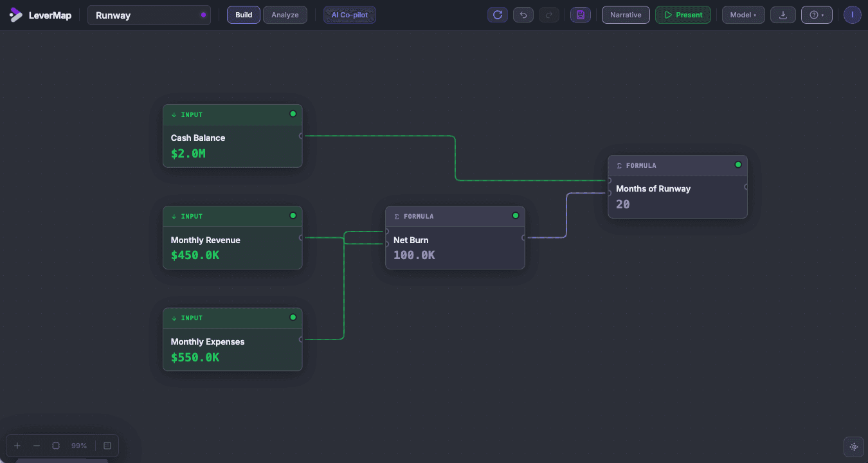Image resolution: width=868 pixels, height=463 pixels.
Task: Expand the help menu chevron
Action: [x=822, y=14]
